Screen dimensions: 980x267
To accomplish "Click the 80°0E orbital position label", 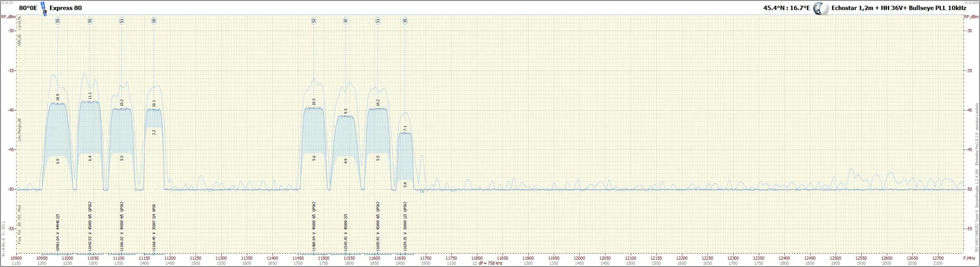I will (28, 8).
